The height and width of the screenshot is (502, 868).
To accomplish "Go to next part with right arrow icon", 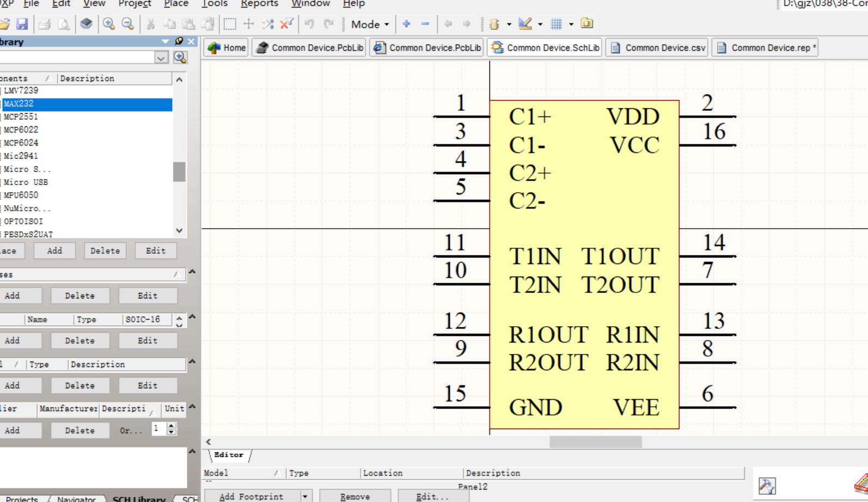I will click(467, 24).
